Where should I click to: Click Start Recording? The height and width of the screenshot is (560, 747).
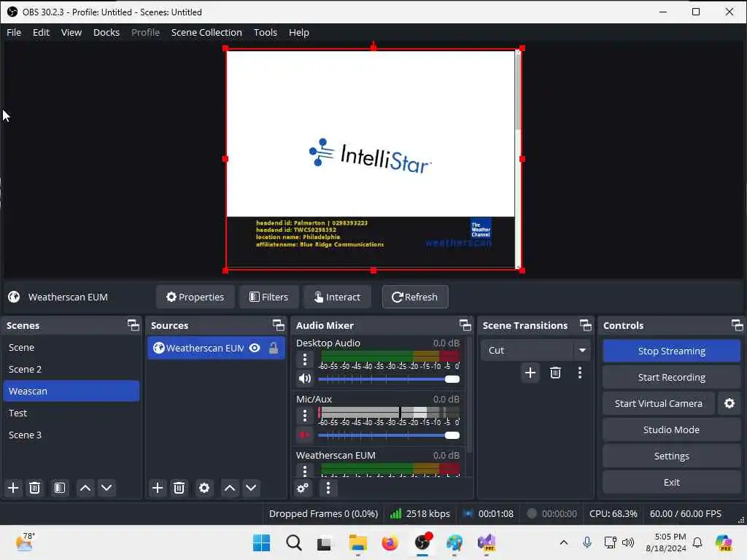(x=671, y=377)
